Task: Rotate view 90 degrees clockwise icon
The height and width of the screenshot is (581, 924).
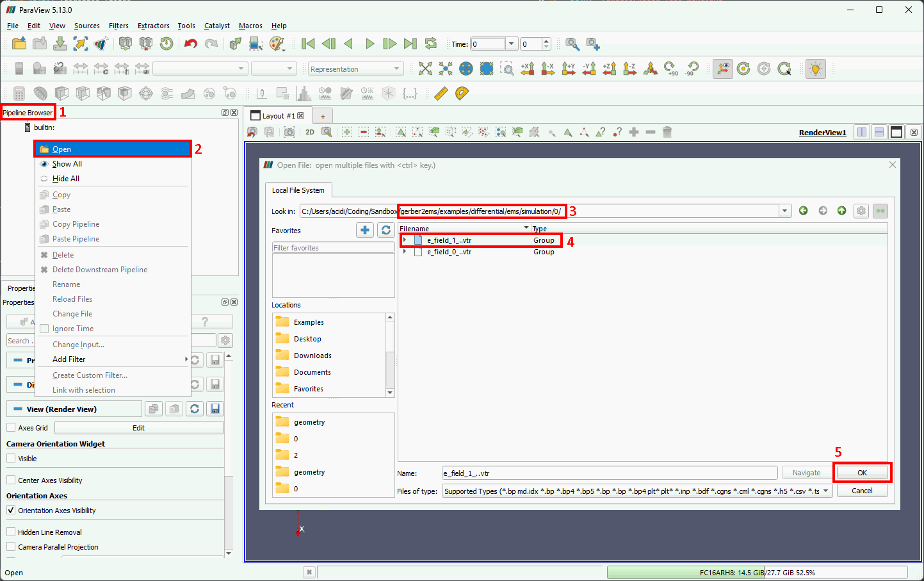Action: pyautogui.click(x=671, y=69)
